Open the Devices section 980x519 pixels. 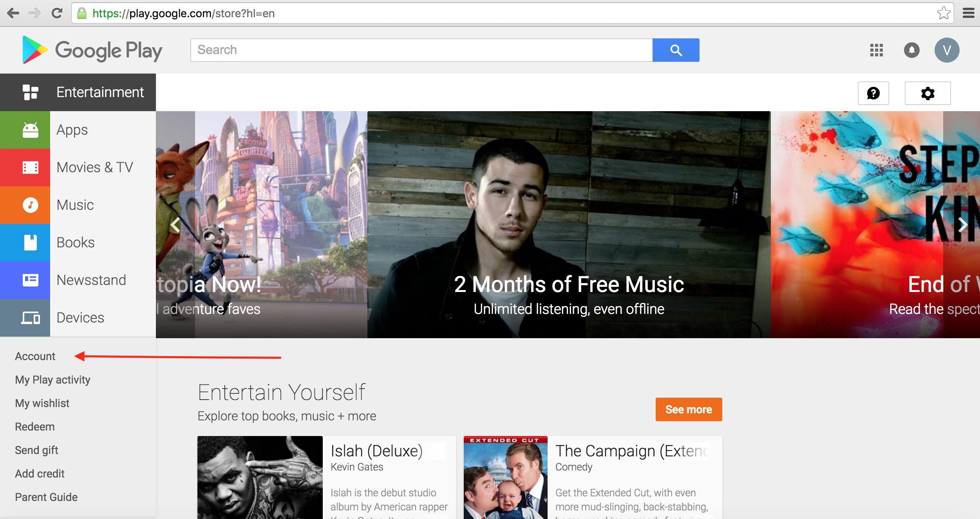(x=78, y=318)
